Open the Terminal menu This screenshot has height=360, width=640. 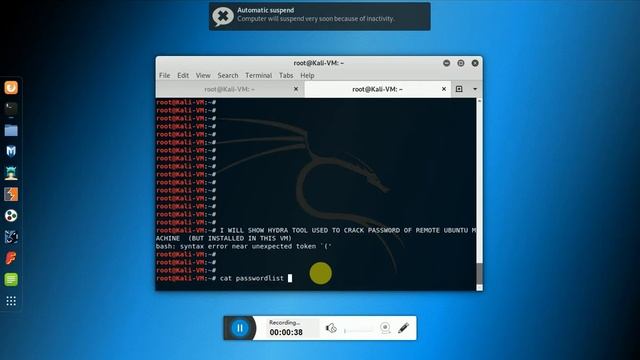pos(258,76)
